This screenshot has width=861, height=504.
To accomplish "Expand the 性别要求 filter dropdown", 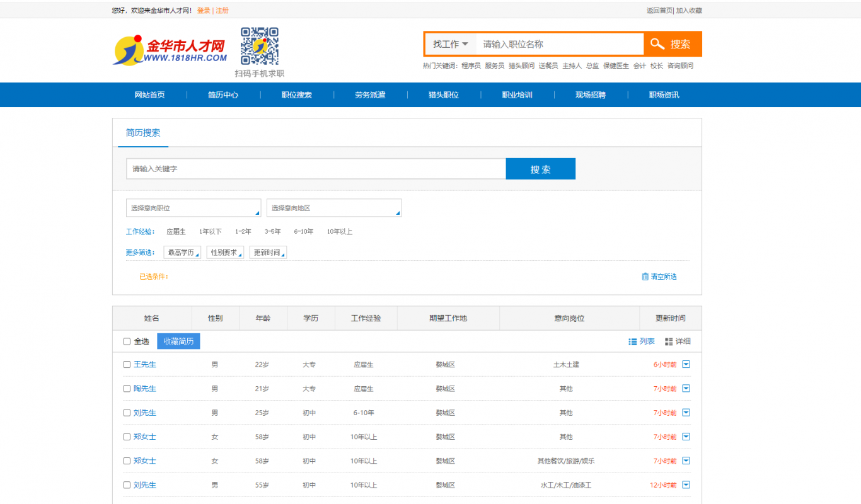I will [x=225, y=253].
